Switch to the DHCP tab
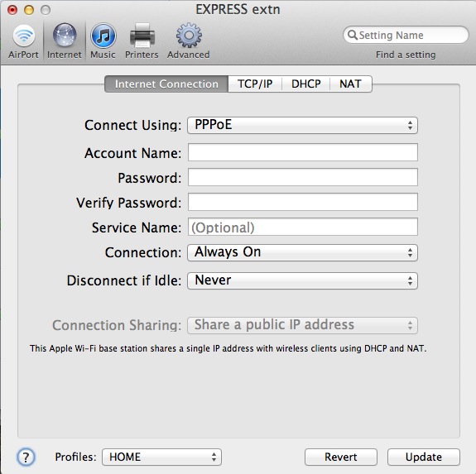The image size is (476, 474). click(306, 84)
